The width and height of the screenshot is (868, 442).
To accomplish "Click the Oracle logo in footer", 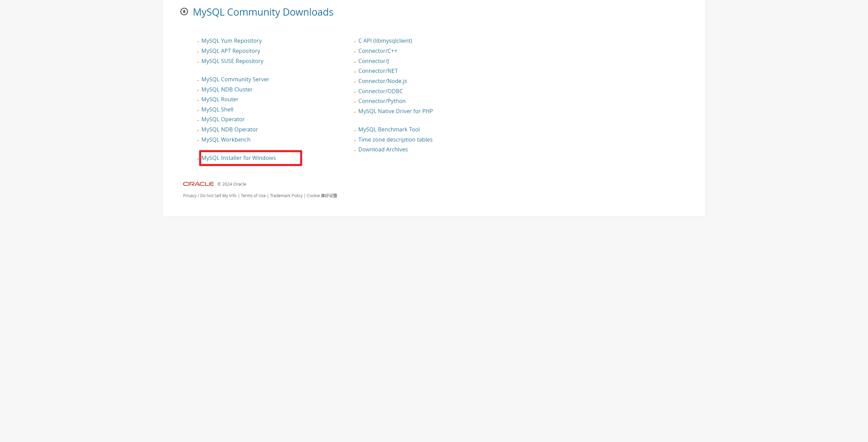I will (x=198, y=184).
